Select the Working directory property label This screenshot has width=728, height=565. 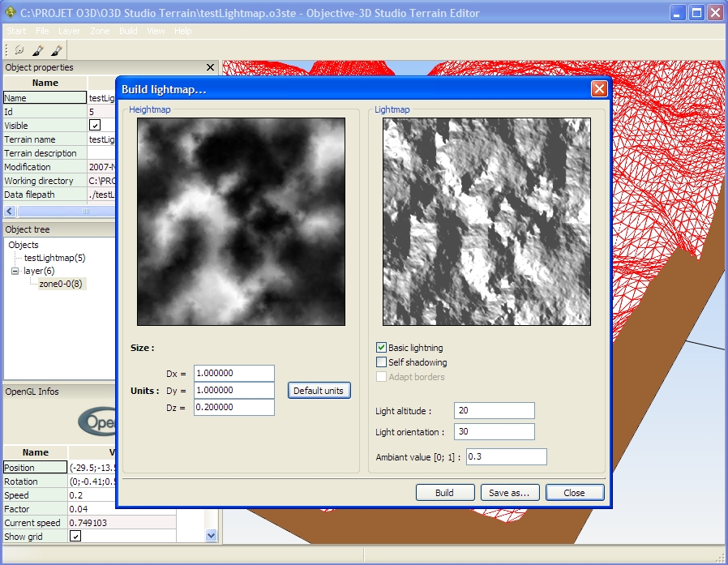[x=45, y=181]
